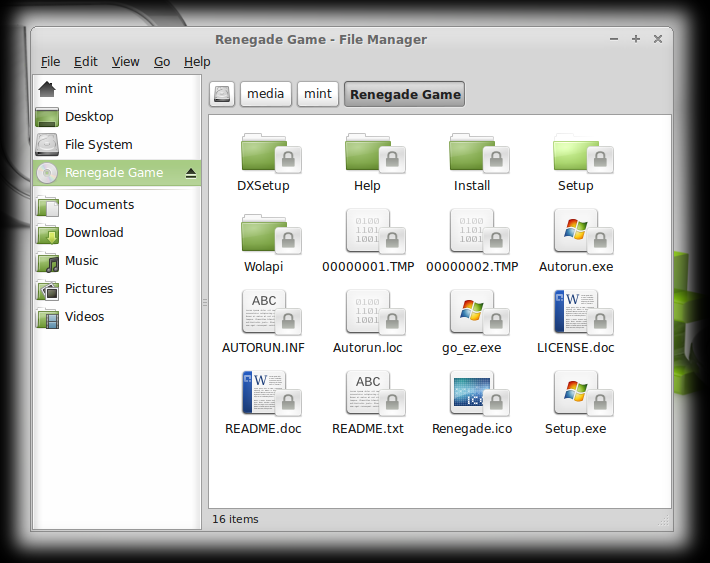
Task: Open the File menu
Action: tap(50, 62)
